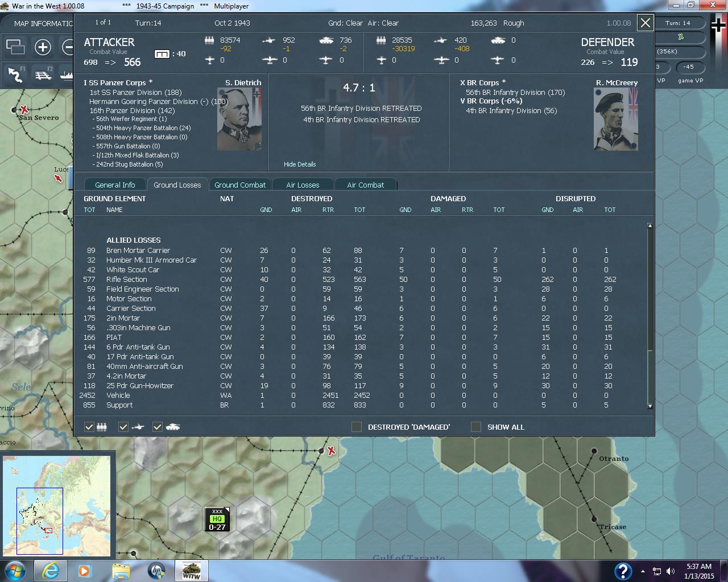Viewport: 728px width, 582px height.
Task: Open Internet Explorer from taskbar
Action: pyautogui.click(x=50, y=570)
